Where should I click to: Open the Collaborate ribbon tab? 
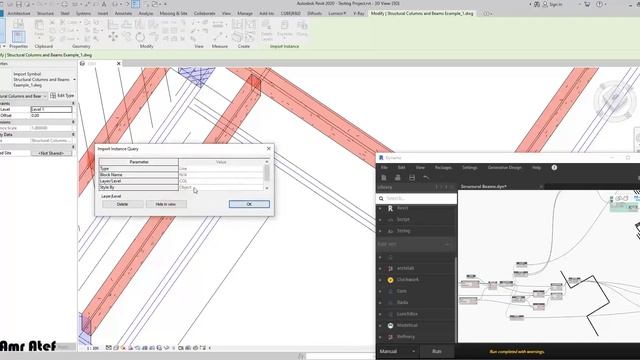pos(204,13)
